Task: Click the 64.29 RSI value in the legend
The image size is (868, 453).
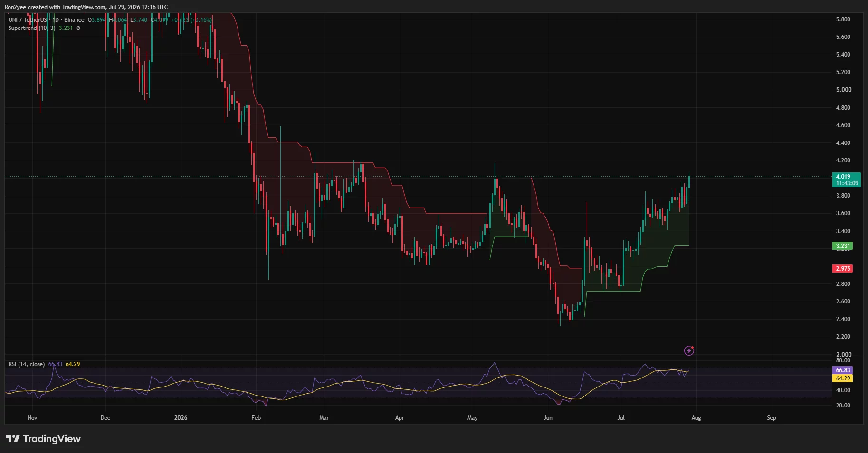Action: 73,364
